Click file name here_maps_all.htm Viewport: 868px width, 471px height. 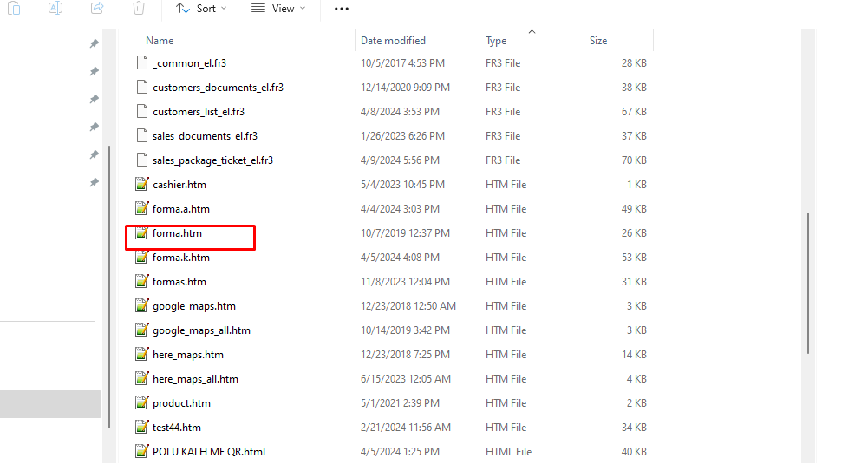click(195, 379)
